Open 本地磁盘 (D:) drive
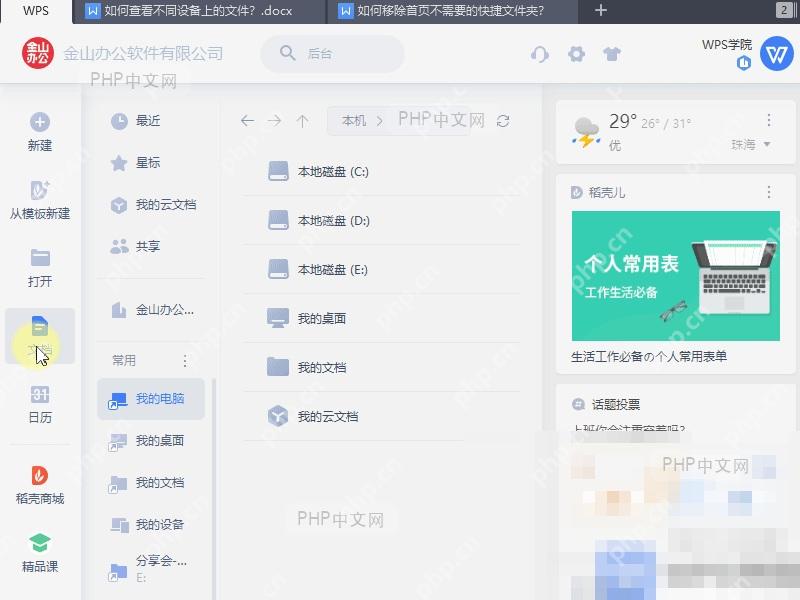This screenshot has width=800, height=600. coord(380,220)
